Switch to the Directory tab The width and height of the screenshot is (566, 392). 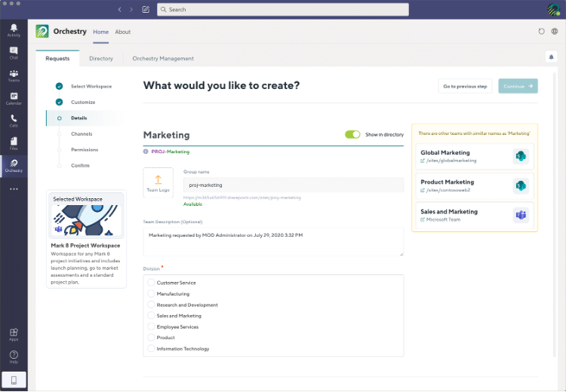[x=100, y=58]
